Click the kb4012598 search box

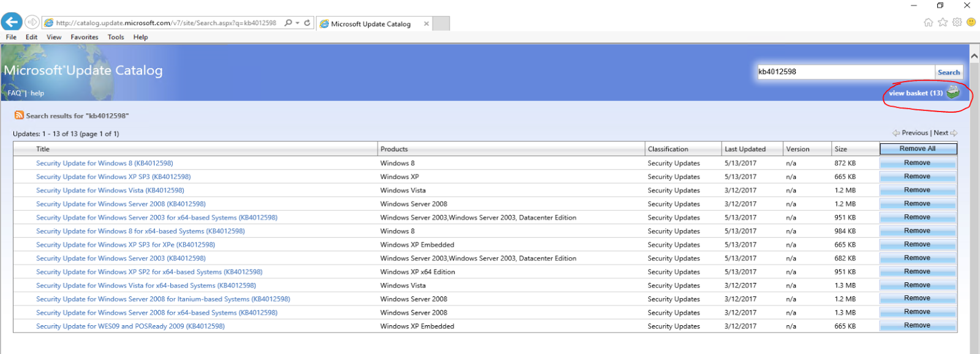[845, 72]
